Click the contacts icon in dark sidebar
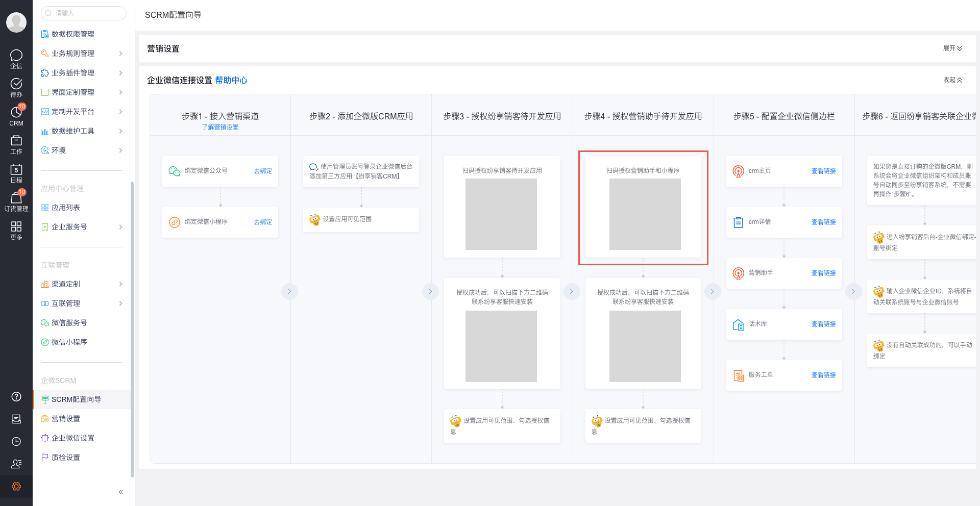Screen dimensions: 980x506 coord(16,464)
